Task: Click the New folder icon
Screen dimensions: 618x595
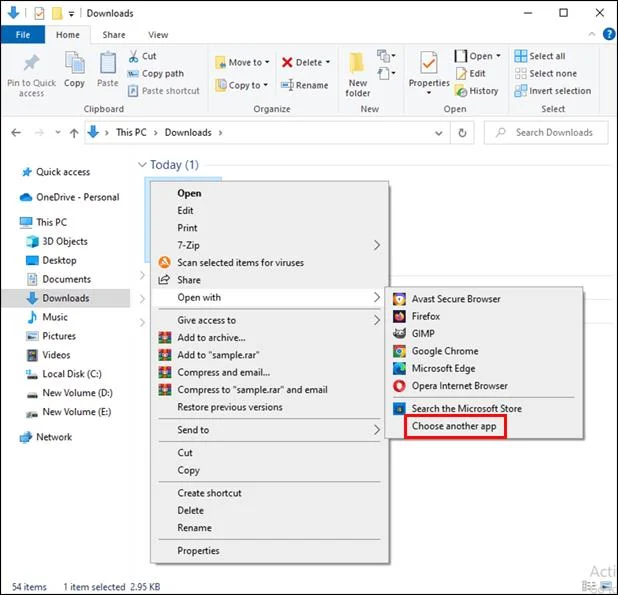Action: (358, 66)
